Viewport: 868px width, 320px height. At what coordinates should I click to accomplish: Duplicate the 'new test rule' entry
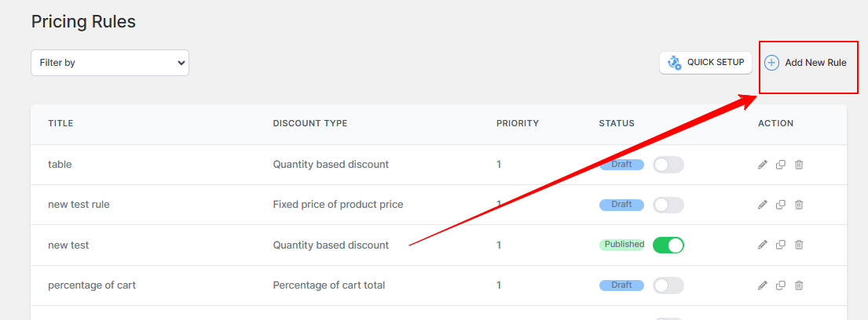coord(781,205)
